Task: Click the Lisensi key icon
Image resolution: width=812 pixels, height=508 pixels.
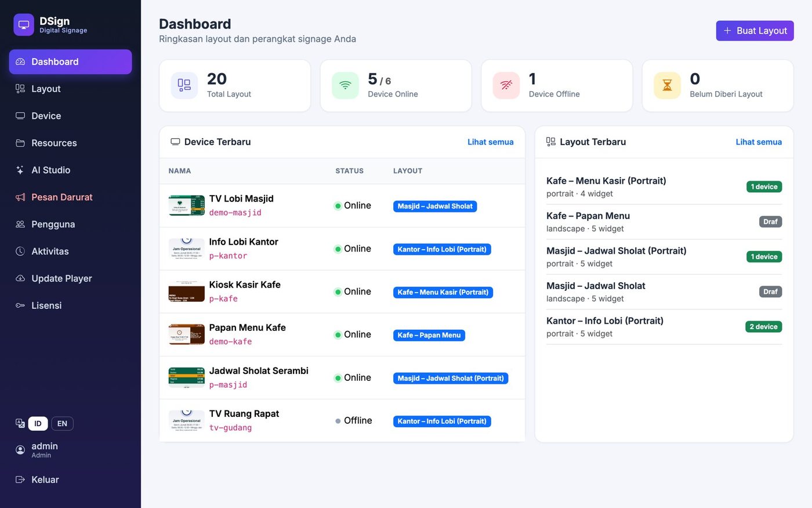Action: [x=20, y=305]
